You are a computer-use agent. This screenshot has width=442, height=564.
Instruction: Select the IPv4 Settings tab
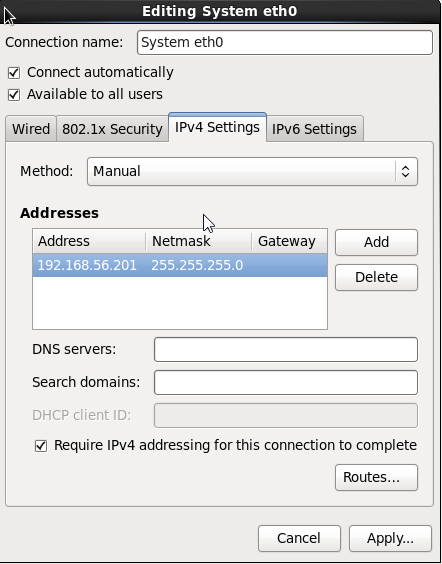[x=217, y=127]
